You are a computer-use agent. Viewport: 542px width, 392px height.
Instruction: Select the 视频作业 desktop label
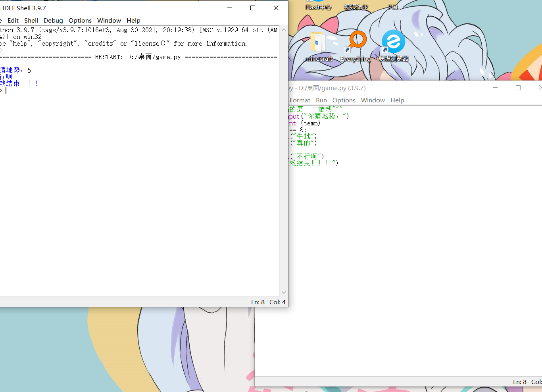pos(356,7)
